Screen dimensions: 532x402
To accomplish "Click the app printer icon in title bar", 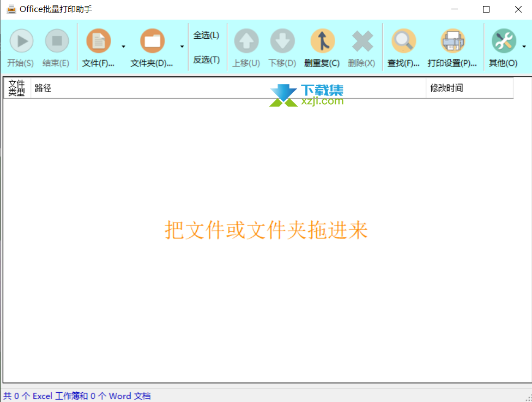I will pyautogui.click(x=11, y=9).
